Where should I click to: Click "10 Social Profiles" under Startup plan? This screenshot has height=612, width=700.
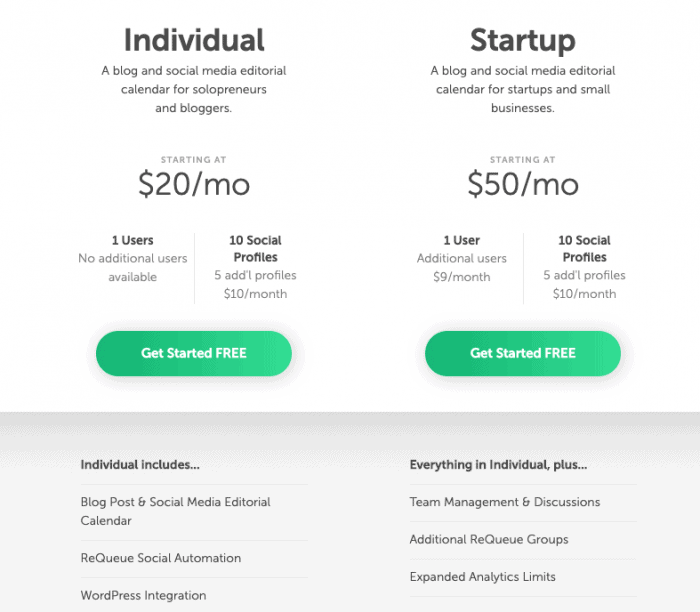coord(584,248)
